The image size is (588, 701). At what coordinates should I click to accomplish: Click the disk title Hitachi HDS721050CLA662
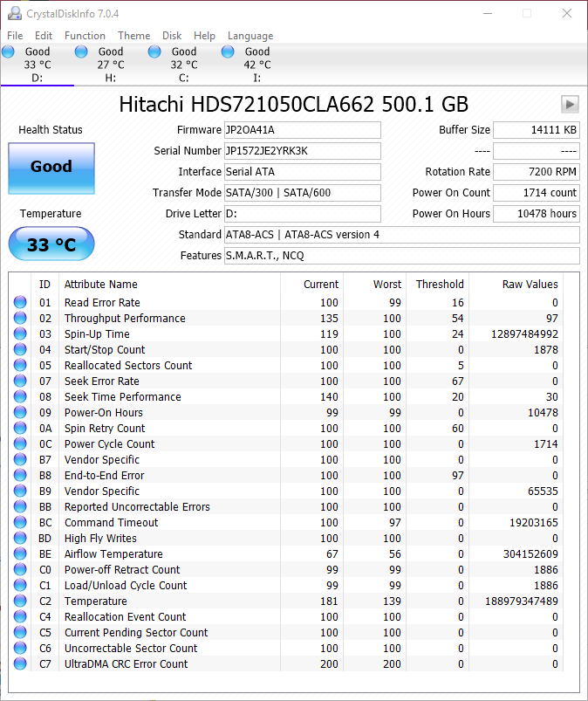coord(293,104)
